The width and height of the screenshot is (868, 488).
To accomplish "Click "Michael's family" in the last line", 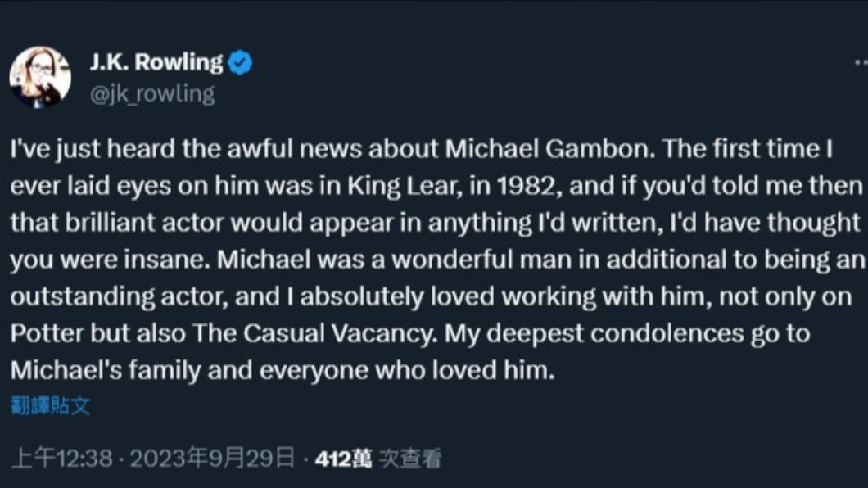I will 106,370.
